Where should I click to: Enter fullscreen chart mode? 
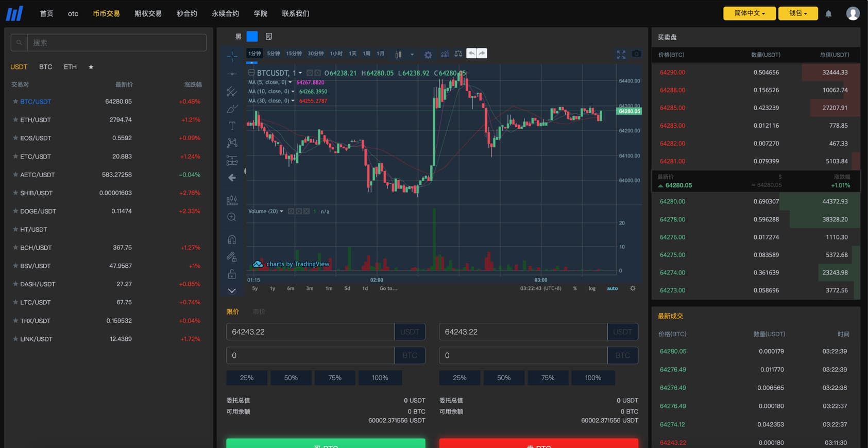pyautogui.click(x=621, y=54)
